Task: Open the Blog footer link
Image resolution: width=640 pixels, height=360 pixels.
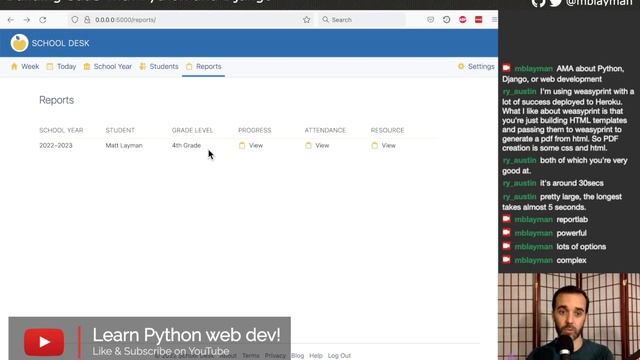Action: (x=298, y=356)
